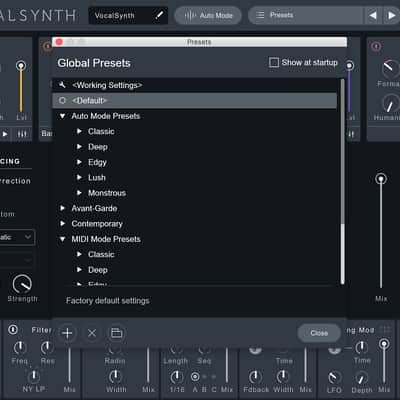Click the purple level slider handle
Viewport: 400px width, 400px height.
point(349,66)
